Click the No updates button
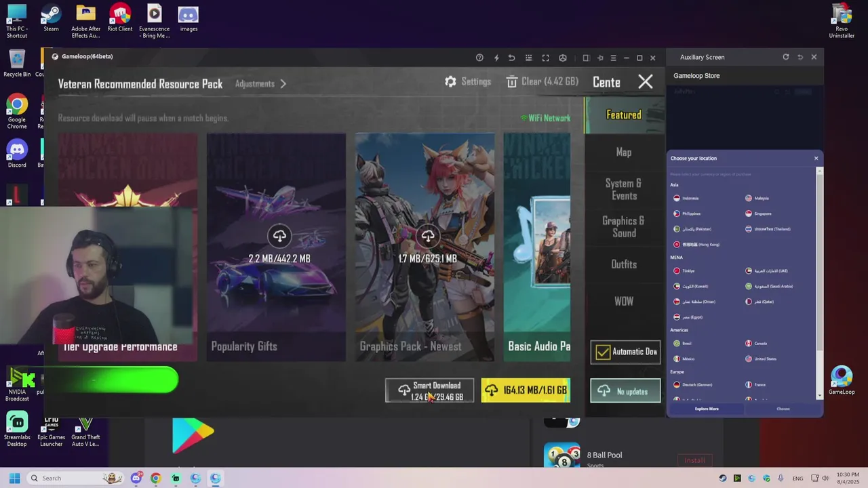 (x=625, y=391)
